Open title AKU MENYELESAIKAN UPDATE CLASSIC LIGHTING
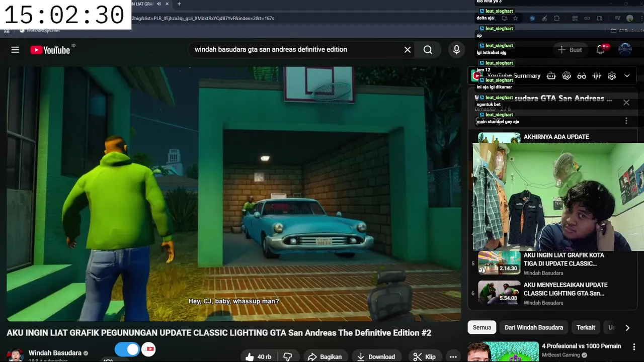The image size is (644, 362). 566,289
